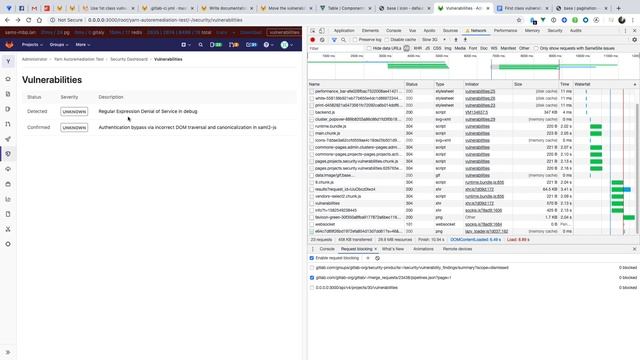The width and height of the screenshot is (640, 360).
Task: Reload the page in browser toolbar
Action: 29,20
